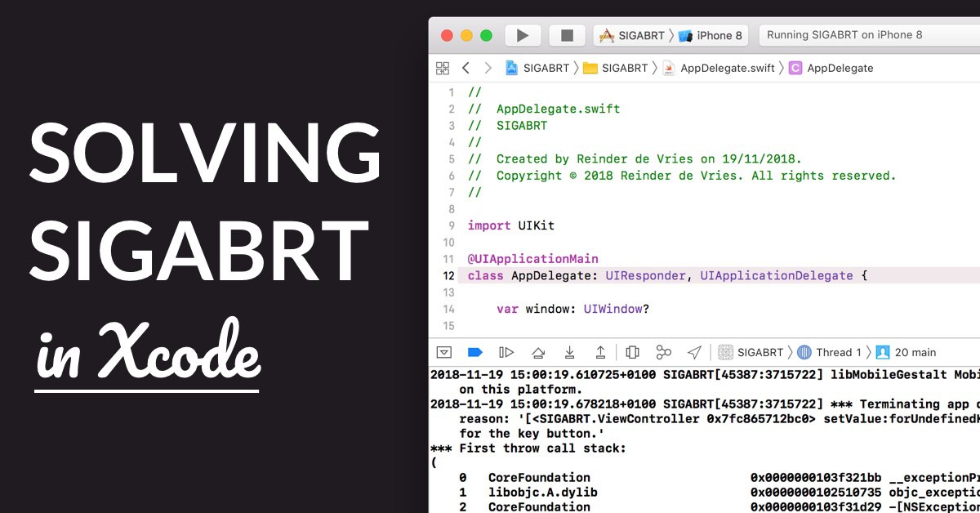Open Debug View Hierarchy icon
The height and width of the screenshot is (513, 980).
point(632,352)
